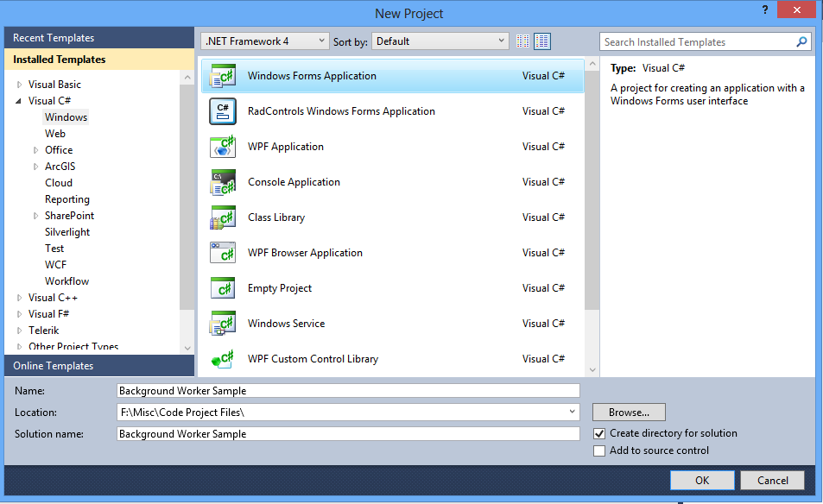
Task: Switch to small icons view
Action: coord(522,41)
